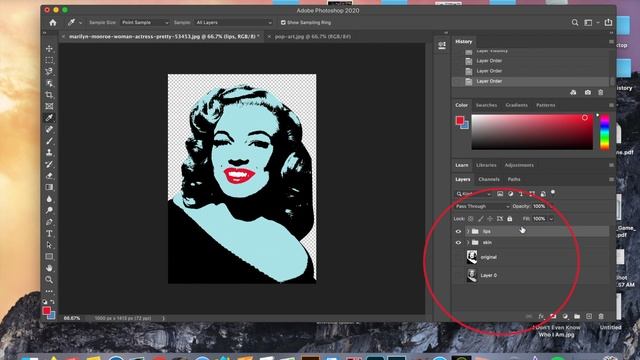Toggle lock transparent pixels

(471, 219)
